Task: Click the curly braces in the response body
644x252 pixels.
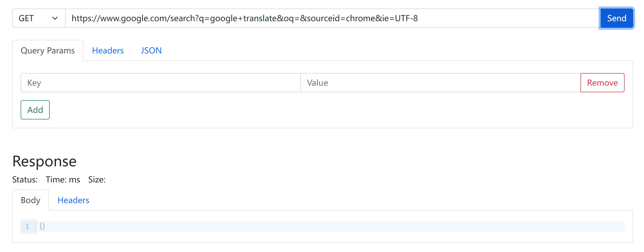Action: (x=42, y=226)
